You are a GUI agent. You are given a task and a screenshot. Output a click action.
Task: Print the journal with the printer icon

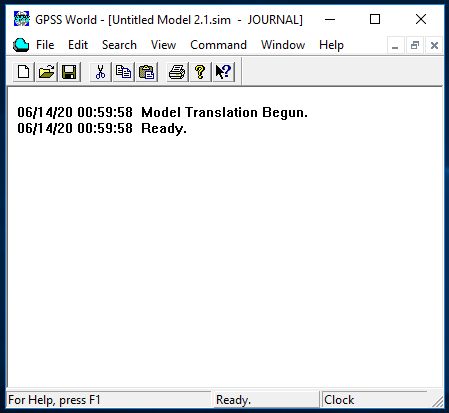click(177, 72)
